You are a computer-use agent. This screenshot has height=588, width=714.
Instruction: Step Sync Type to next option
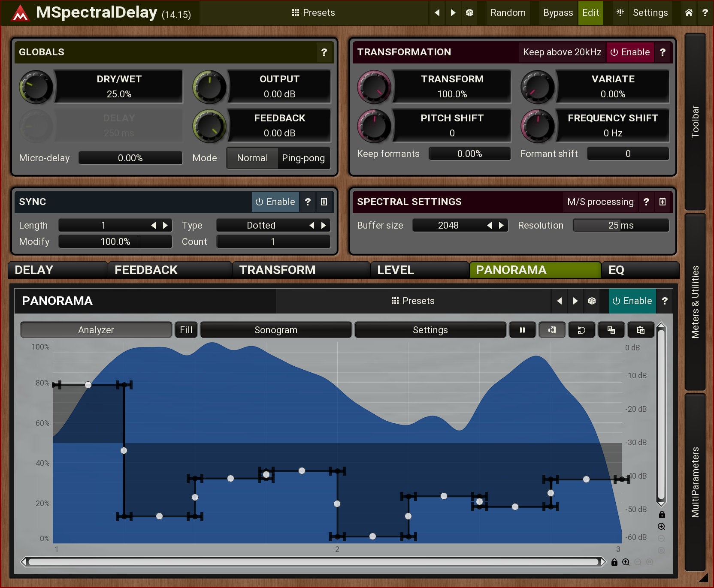324,226
